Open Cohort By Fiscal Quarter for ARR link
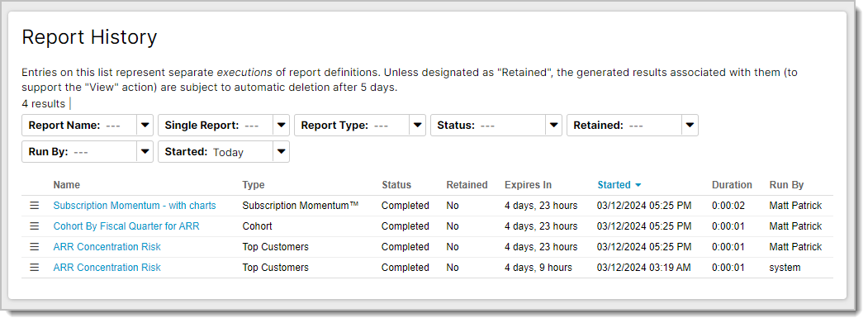The image size is (868, 323). [x=126, y=226]
